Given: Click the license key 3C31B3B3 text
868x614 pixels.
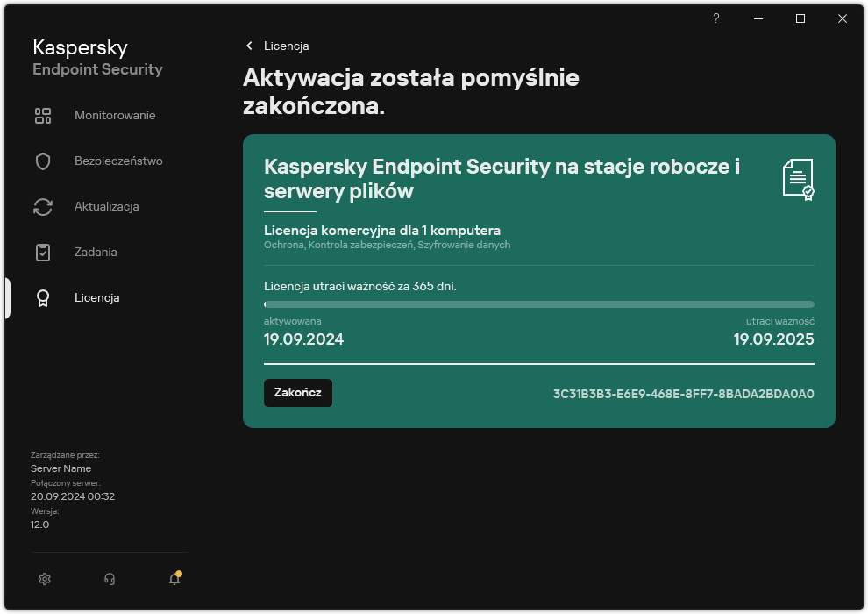Looking at the screenshot, I should (x=685, y=394).
